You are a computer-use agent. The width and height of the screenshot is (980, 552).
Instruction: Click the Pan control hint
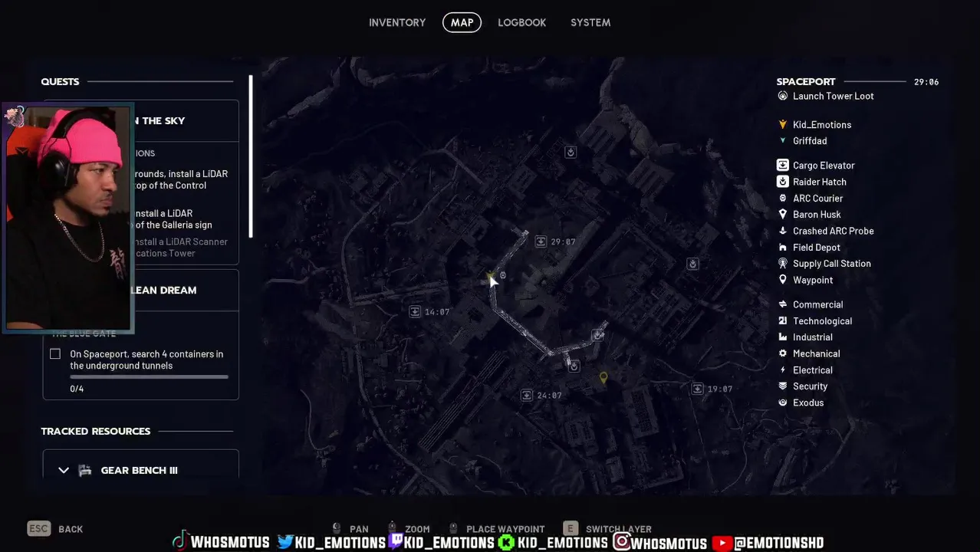click(350, 529)
